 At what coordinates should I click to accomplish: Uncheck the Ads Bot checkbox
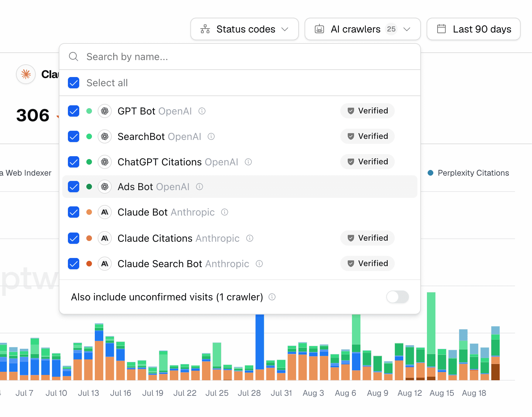(74, 187)
